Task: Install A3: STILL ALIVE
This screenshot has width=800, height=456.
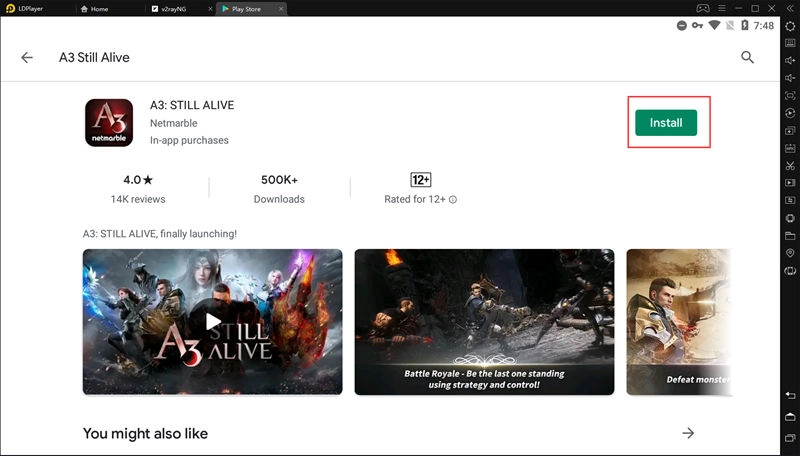Action: tap(666, 122)
